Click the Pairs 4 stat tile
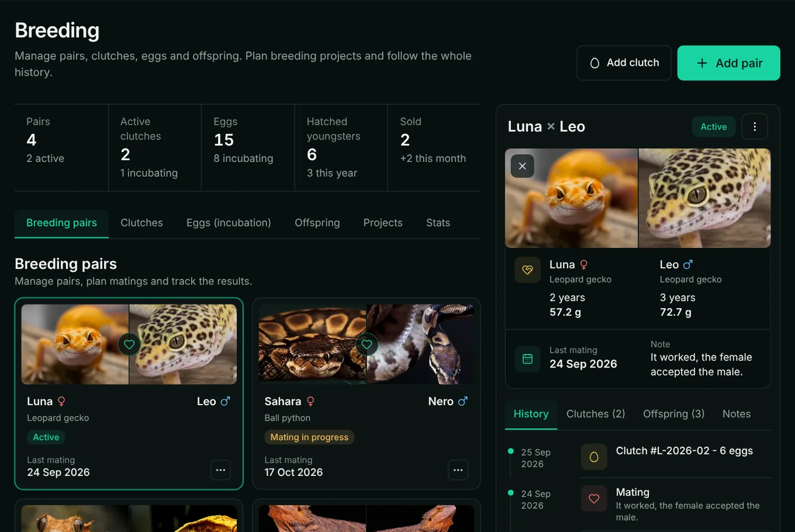 (62, 148)
